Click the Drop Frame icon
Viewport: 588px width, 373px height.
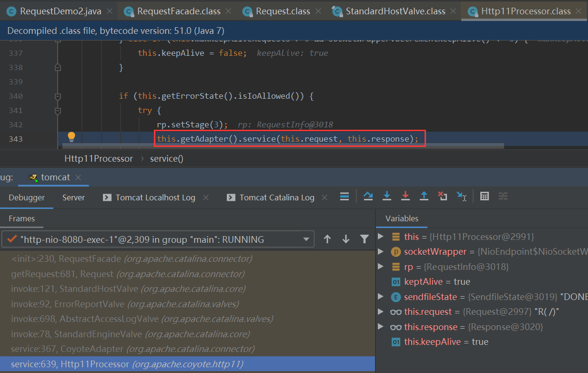442,196
